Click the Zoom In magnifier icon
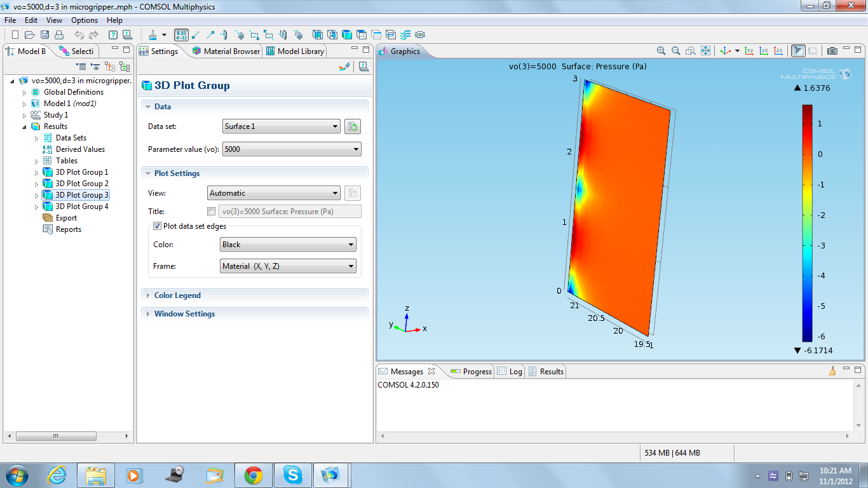868x488 pixels. (661, 51)
